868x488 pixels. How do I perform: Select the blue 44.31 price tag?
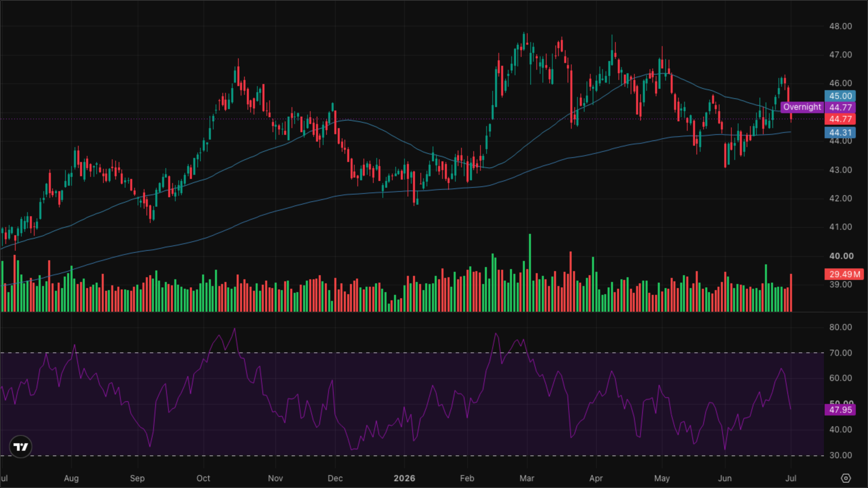pyautogui.click(x=840, y=133)
